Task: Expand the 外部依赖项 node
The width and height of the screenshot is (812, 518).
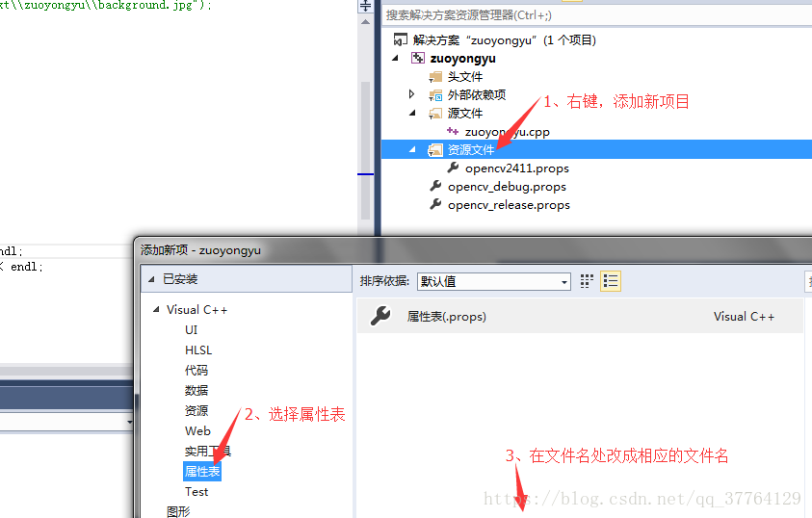Action: click(x=411, y=94)
